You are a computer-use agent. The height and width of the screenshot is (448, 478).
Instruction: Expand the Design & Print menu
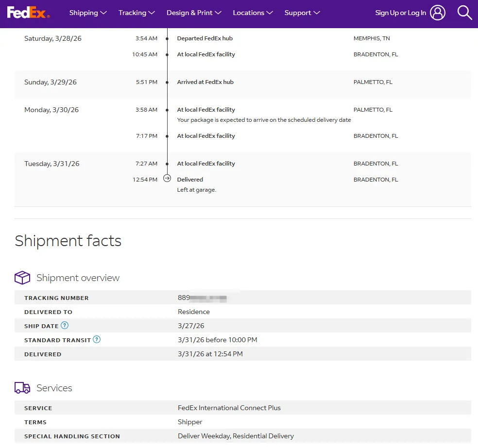point(194,13)
